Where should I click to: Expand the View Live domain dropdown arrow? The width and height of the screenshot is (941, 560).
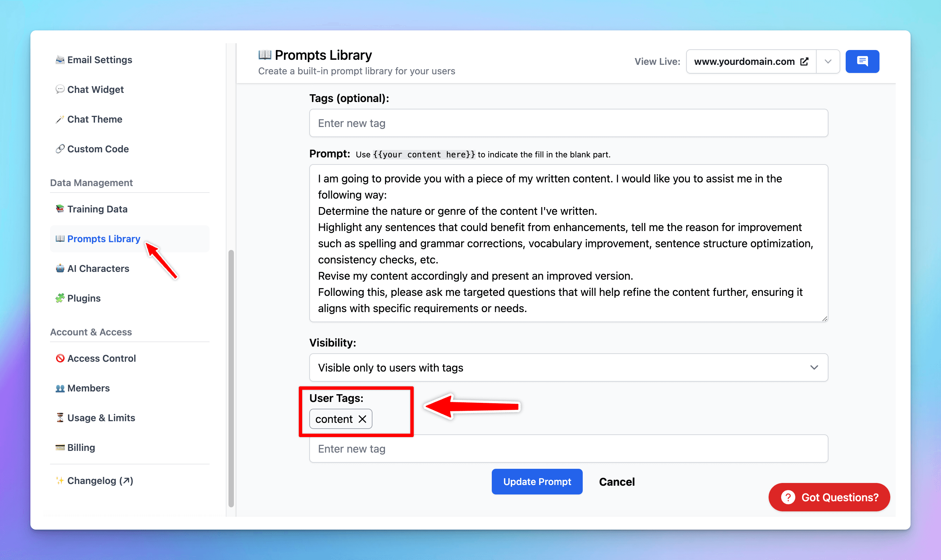coord(828,61)
